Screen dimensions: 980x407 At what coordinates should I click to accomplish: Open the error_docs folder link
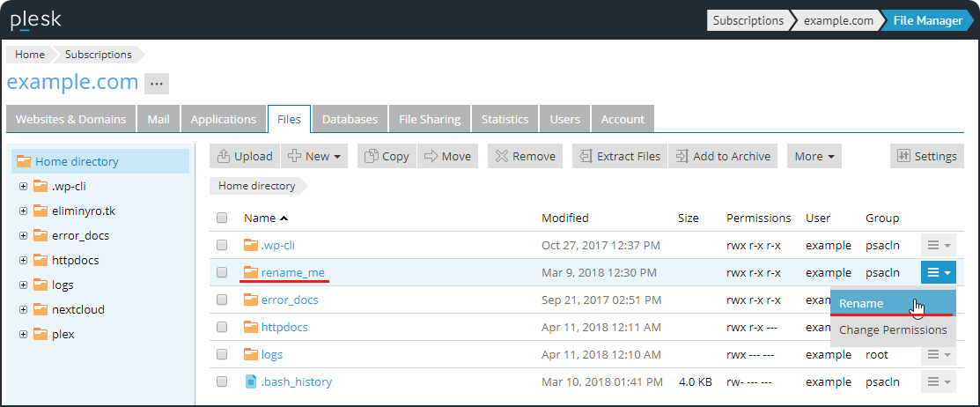290,300
